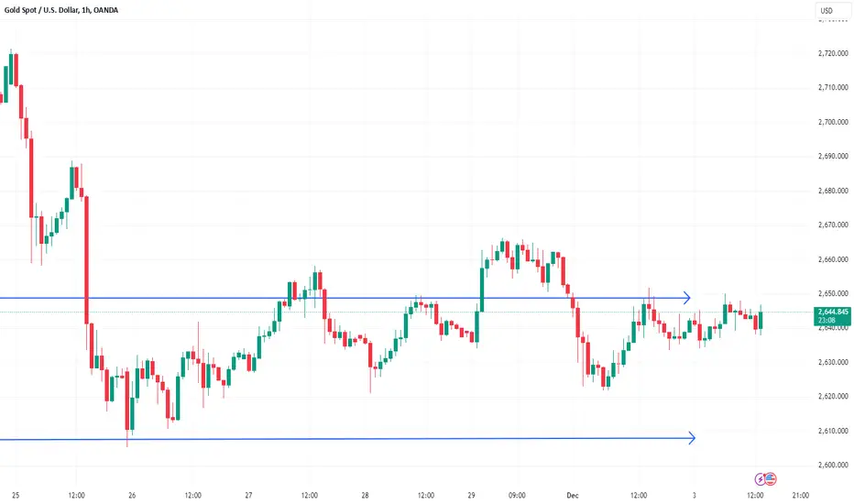This screenshot has width=854, height=504.
Task: Click the Dec date label on time axis
Action: 573,495
